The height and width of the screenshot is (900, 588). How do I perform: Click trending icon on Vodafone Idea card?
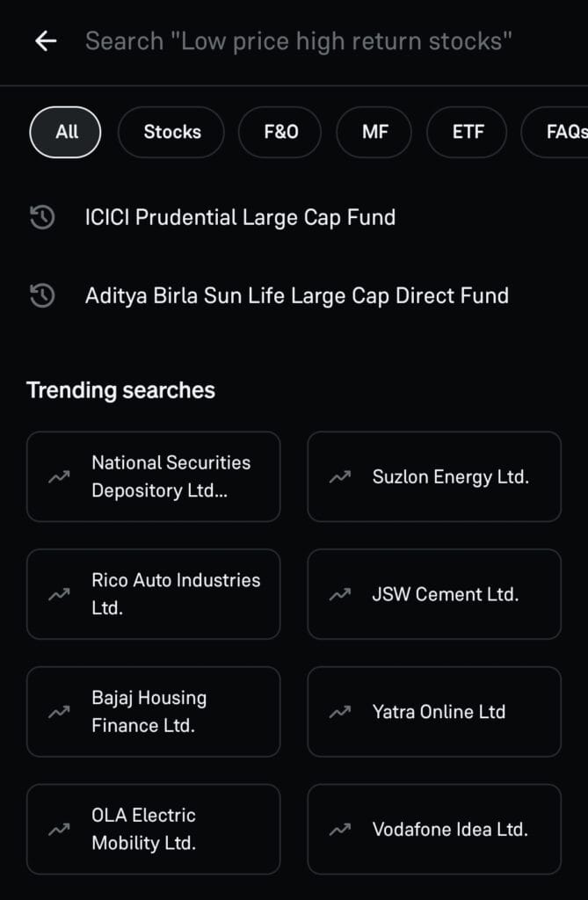339,830
